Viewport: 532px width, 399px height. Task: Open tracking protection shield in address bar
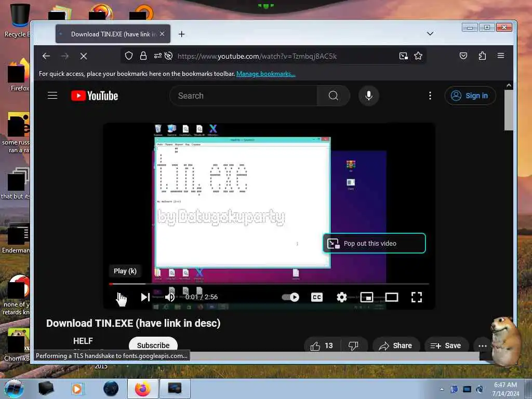(129, 56)
